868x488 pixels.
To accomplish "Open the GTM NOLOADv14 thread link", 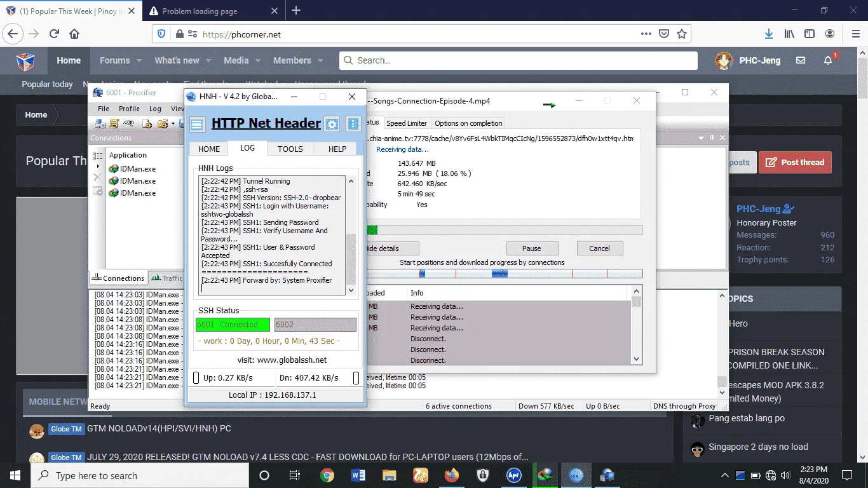I will 159,429.
